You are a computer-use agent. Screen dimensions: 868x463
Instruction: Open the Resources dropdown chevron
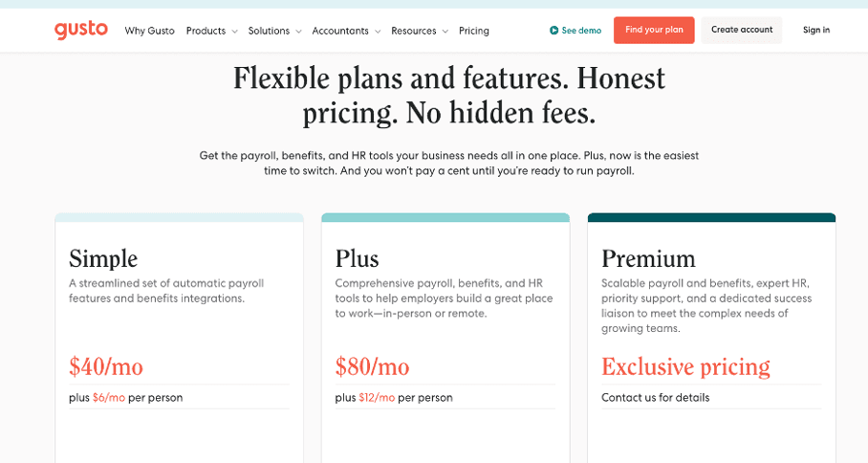point(445,32)
